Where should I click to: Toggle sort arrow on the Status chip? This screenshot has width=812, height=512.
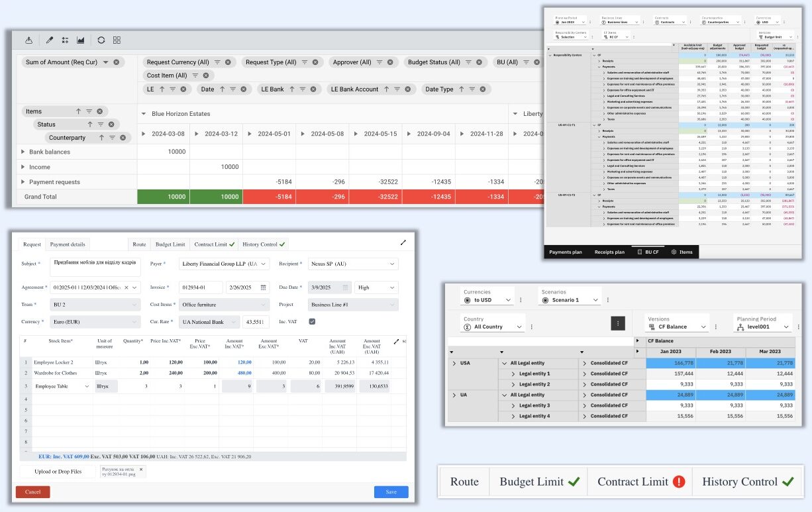[x=89, y=125]
